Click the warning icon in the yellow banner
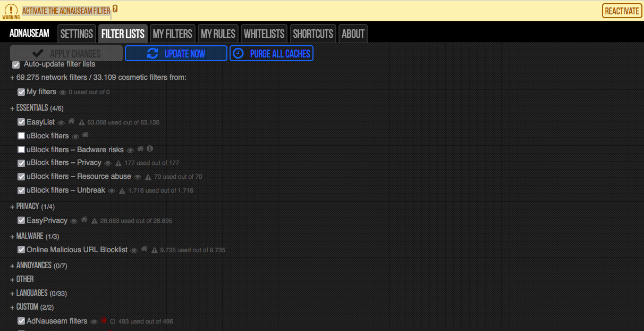 (11, 10)
